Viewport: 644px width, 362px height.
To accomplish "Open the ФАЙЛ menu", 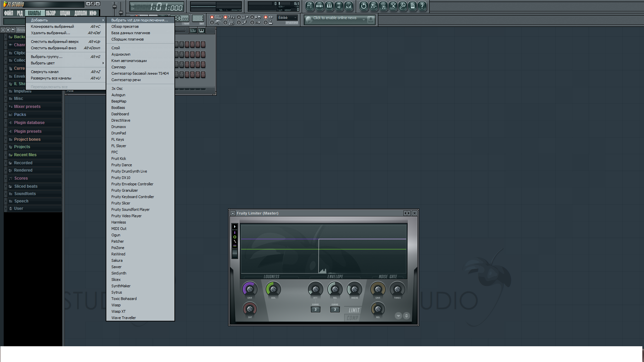I will pyautogui.click(x=9, y=13).
